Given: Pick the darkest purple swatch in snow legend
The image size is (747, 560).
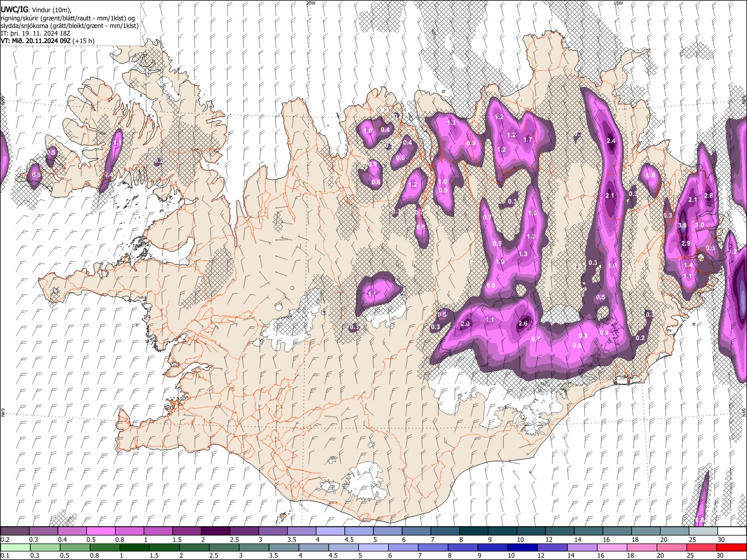Looking at the screenshot, I should click(x=215, y=531).
